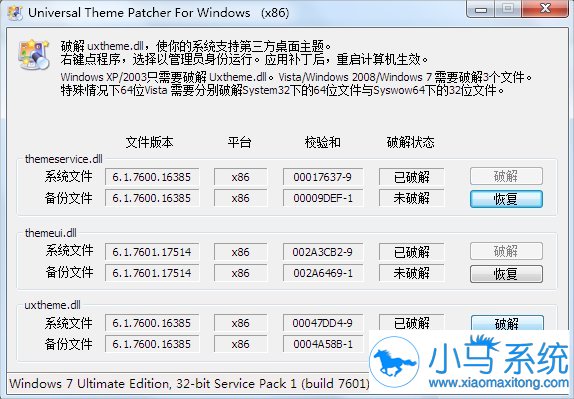The image size is (574, 399).
Task: Click x86 platform field for uxtheme.dll system file
Action: 241,323
